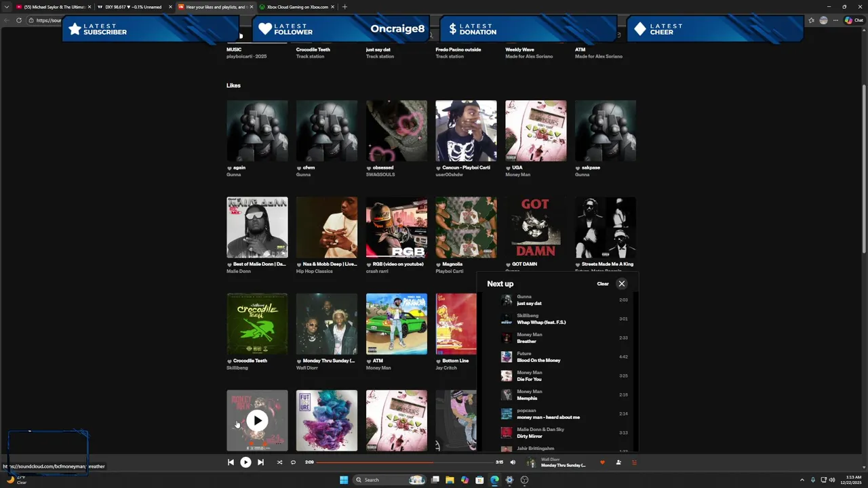868x488 pixels.
Task: Open the 'GOT DAMN' artwork
Action: [536, 228]
